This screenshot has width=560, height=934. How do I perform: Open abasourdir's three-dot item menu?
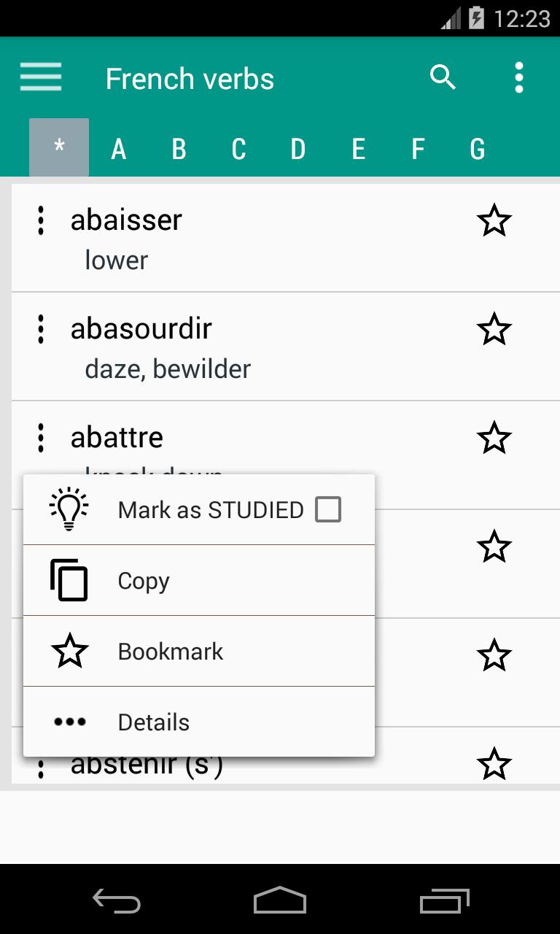(41, 329)
